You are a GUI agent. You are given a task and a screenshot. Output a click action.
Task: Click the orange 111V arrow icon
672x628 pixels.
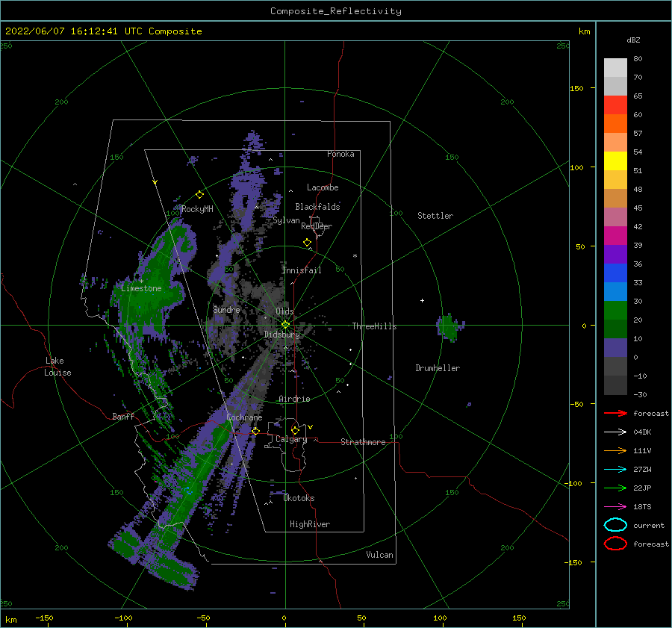[x=615, y=450]
